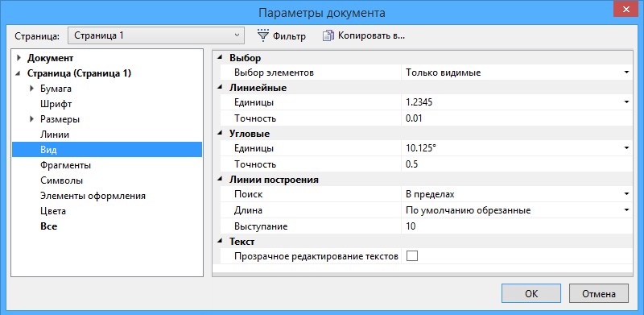The image size is (644, 315).
Task: Click the Выступание property label
Action: [x=261, y=226]
